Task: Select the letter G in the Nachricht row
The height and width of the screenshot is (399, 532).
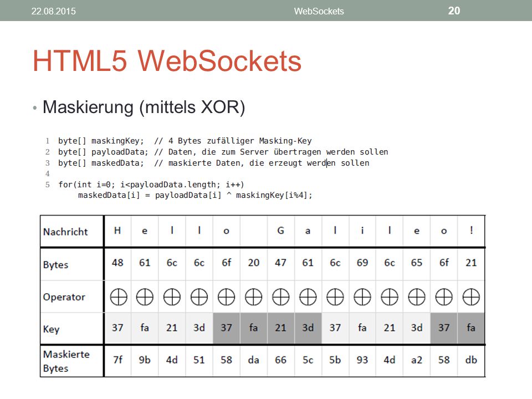Action: [280, 231]
